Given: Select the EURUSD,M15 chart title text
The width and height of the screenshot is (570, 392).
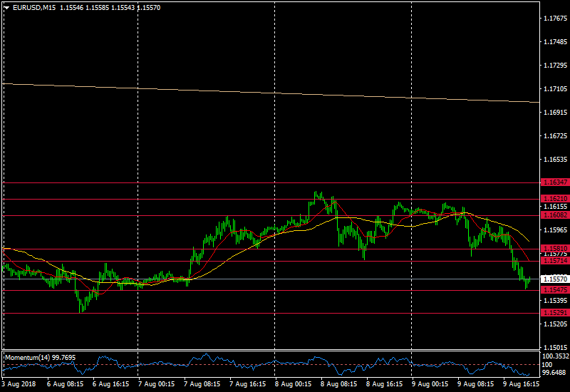Looking at the screenshot, I should 35,7.
